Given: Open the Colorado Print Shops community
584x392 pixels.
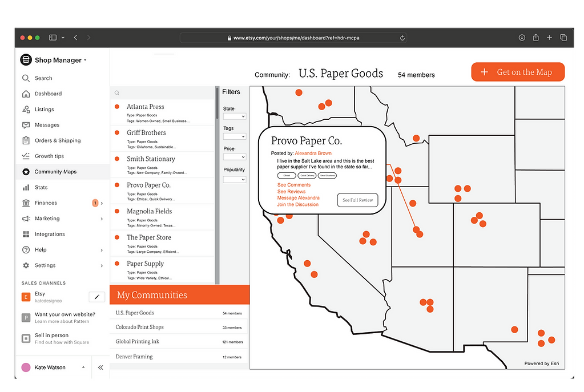Looking at the screenshot, I should (179, 327).
